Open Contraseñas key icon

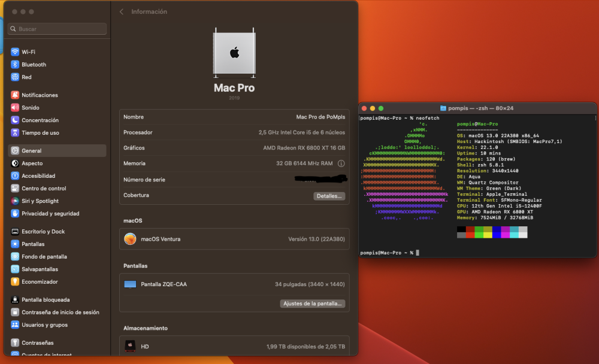pyautogui.click(x=15, y=344)
